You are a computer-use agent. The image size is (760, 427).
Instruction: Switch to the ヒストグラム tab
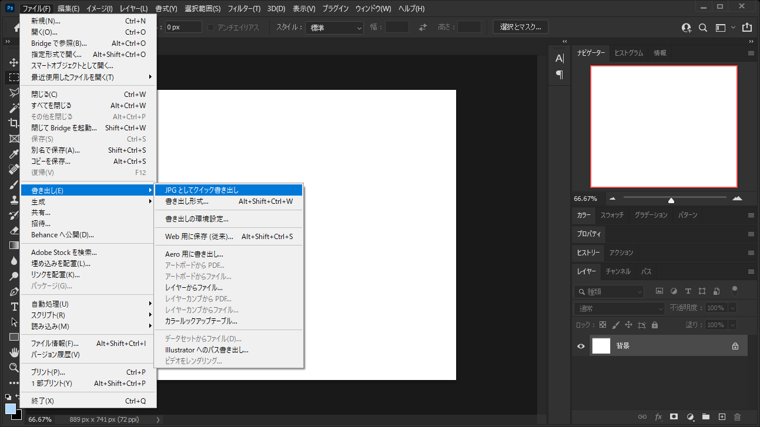coord(629,53)
